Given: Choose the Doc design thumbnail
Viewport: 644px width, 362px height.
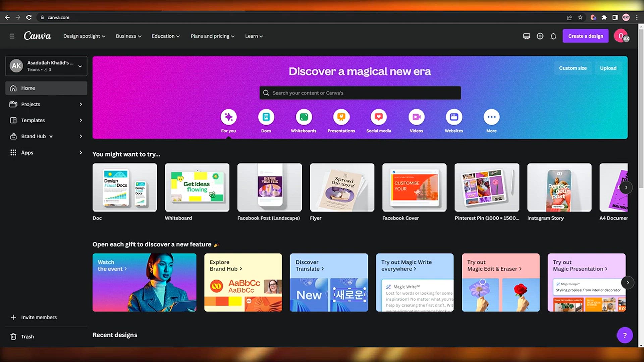Looking at the screenshot, I should click(x=125, y=187).
